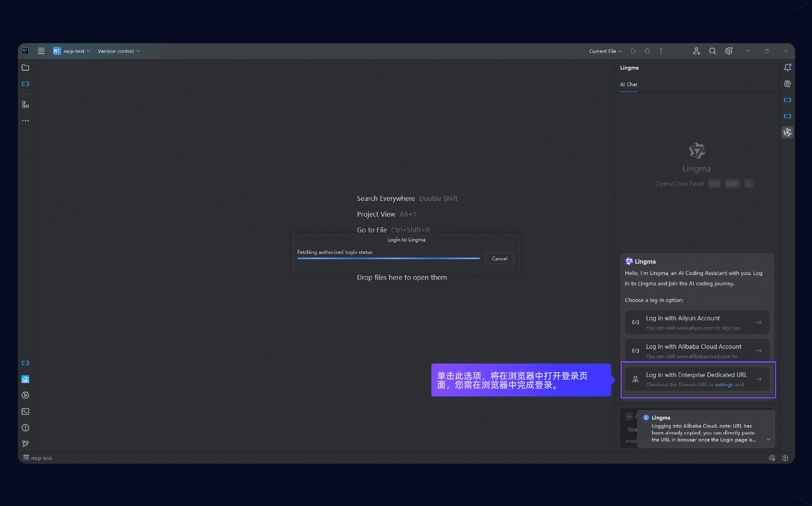Image resolution: width=812 pixels, height=506 pixels.
Task: Open the Current File run configuration dropdown
Action: click(605, 51)
